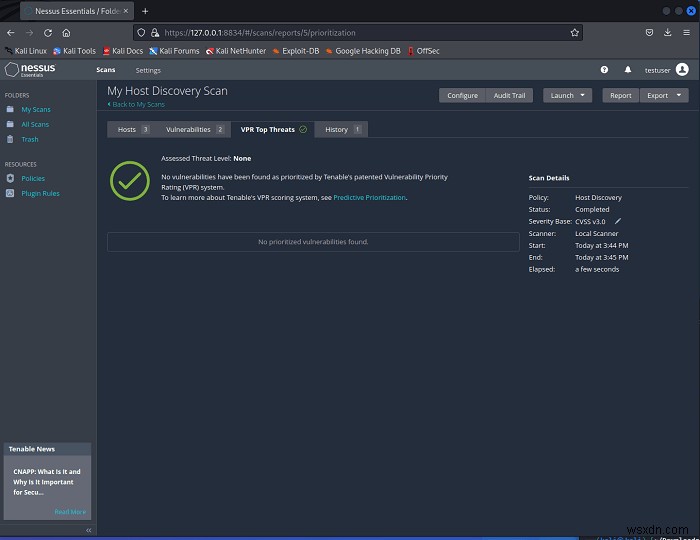Click the large green checkmark circle
Viewport: 700px width, 540px height.
click(x=130, y=181)
